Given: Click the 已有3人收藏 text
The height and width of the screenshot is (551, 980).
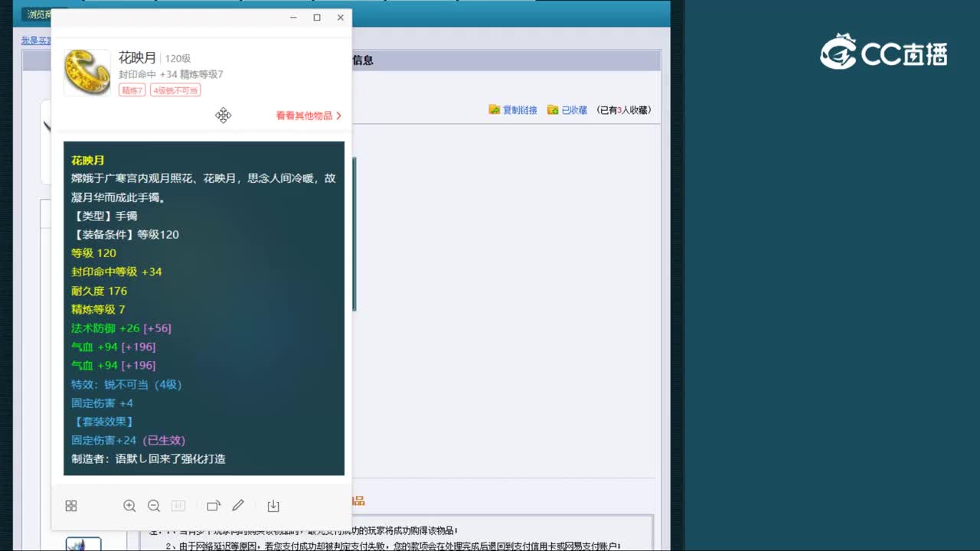Looking at the screenshot, I should pos(624,110).
